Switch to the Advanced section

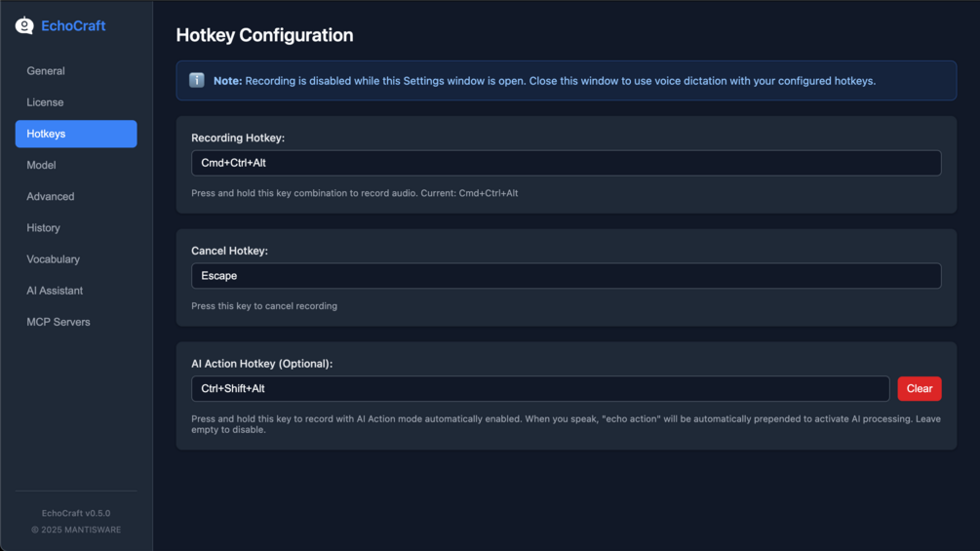(51, 196)
